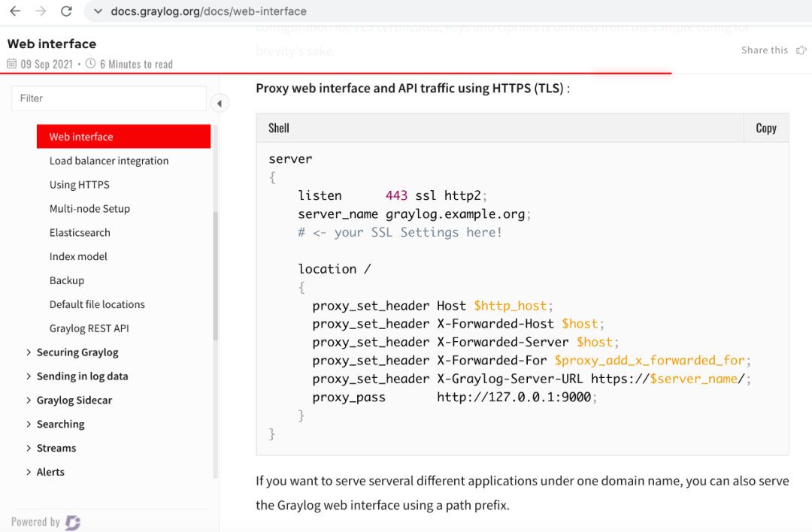Image resolution: width=812 pixels, height=532 pixels.
Task: Open the Graylog REST API page
Action: pyautogui.click(x=89, y=328)
